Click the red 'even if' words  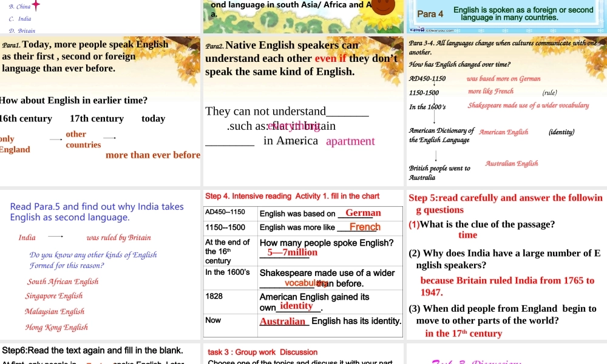[331, 58]
